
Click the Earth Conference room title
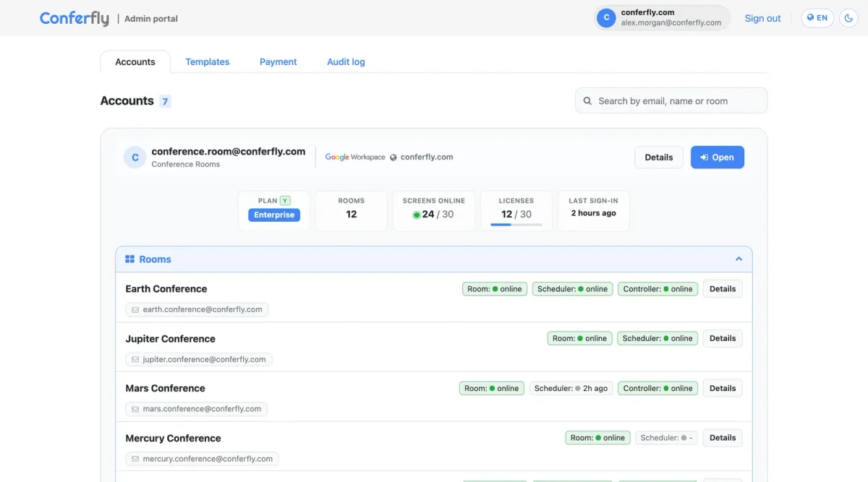click(x=166, y=288)
